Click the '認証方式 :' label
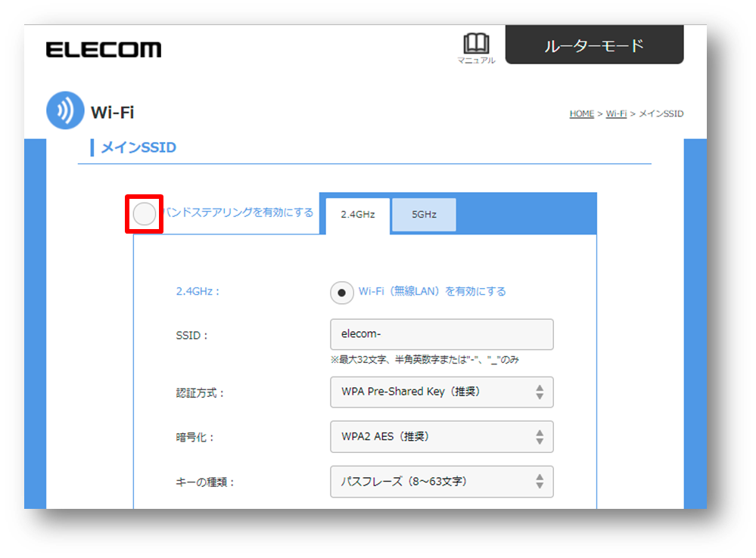756x558 pixels. point(200,393)
